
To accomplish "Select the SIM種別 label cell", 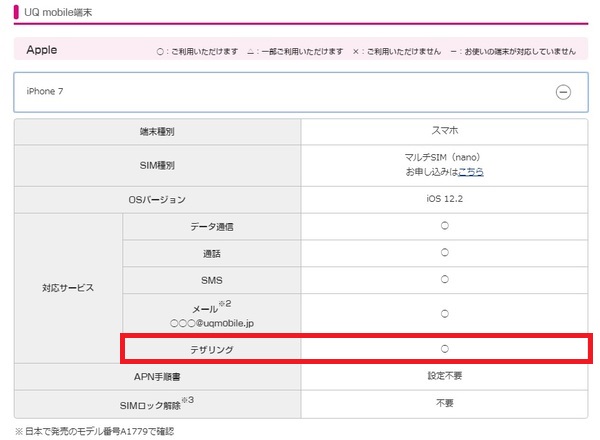I will [157, 166].
